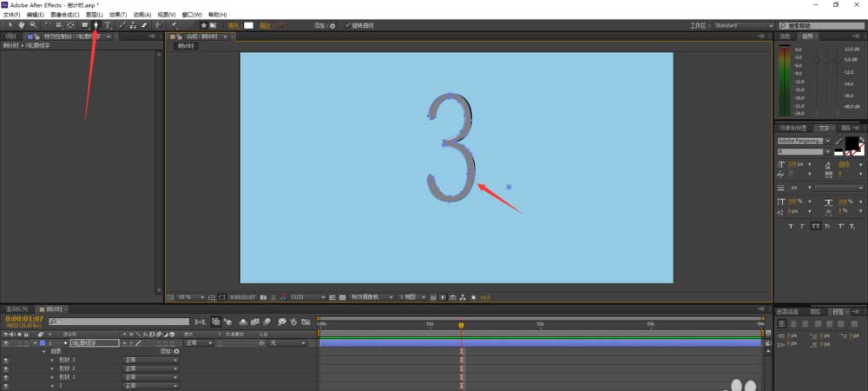
Task: Select the Pen tool in the toolbar
Action: (95, 25)
